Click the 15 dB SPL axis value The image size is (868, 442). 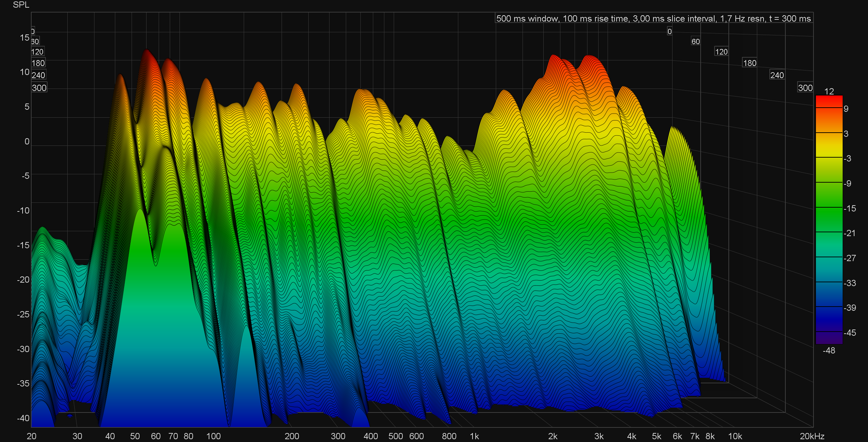24,37
